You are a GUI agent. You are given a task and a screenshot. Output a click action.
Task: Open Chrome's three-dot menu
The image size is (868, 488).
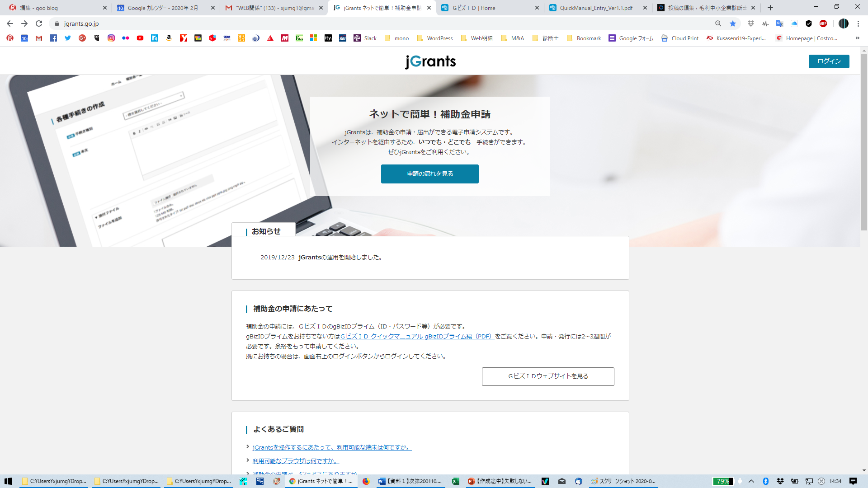[x=858, y=23]
